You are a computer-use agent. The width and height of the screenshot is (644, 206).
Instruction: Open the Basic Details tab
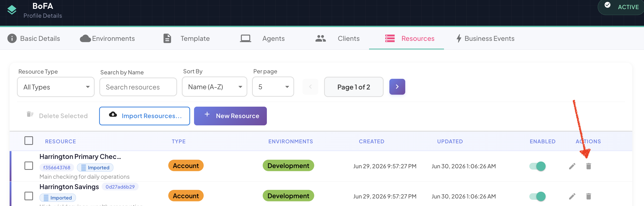click(x=34, y=38)
